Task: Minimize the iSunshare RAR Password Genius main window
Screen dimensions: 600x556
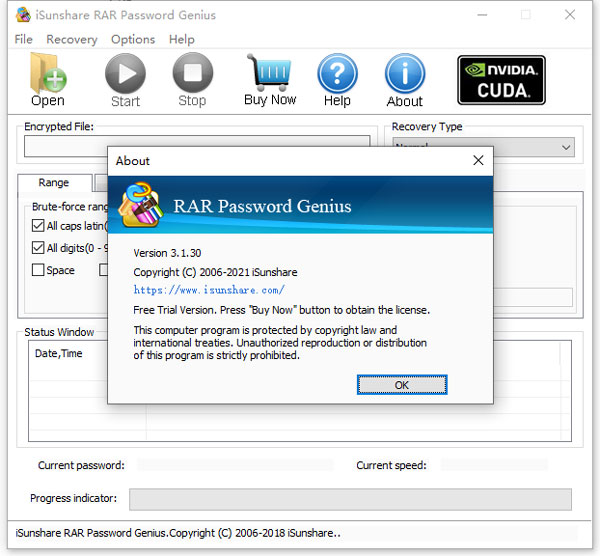Action: pos(482,15)
